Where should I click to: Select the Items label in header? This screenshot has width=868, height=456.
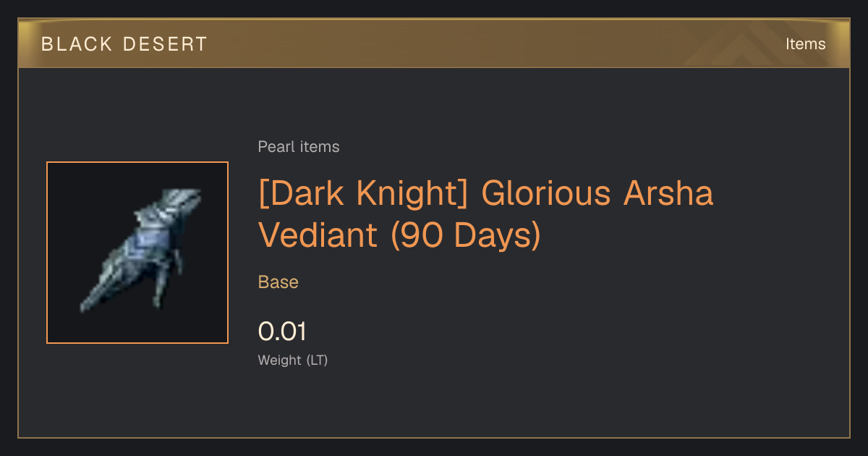(805, 44)
